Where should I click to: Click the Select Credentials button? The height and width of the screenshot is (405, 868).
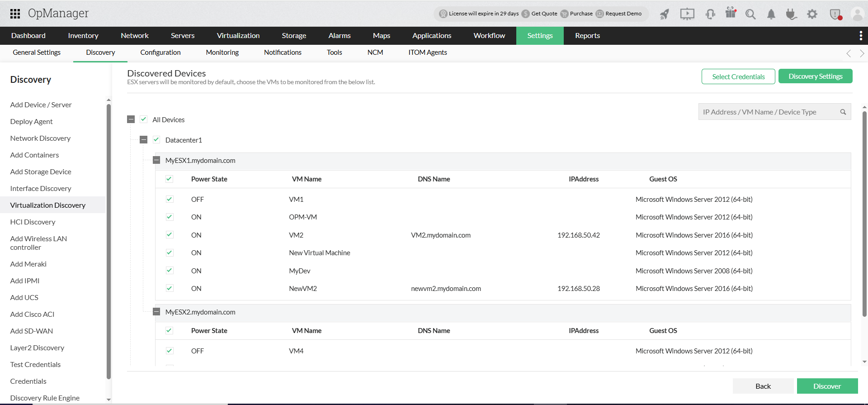[x=738, y=76]
